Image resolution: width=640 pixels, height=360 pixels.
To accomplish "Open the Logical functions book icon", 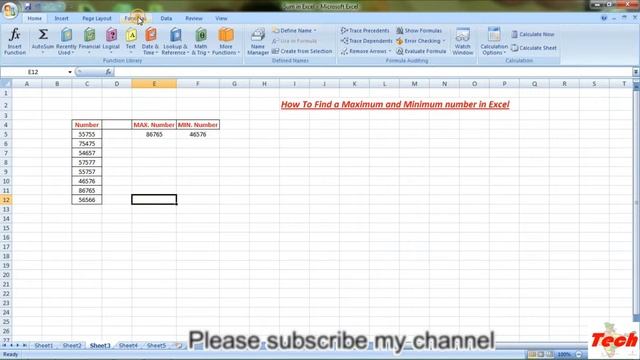I will pos(111,41).
